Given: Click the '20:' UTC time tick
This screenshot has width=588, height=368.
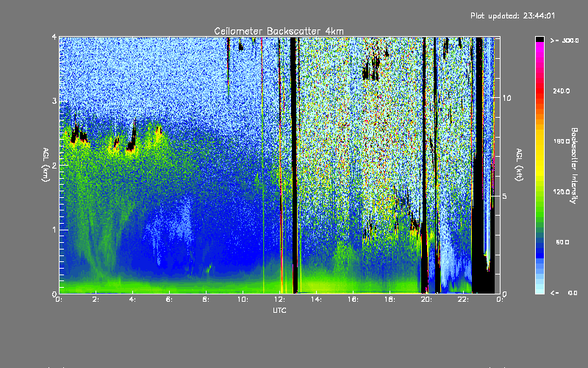Looking at the screenshot, I should tap(426, 300).
